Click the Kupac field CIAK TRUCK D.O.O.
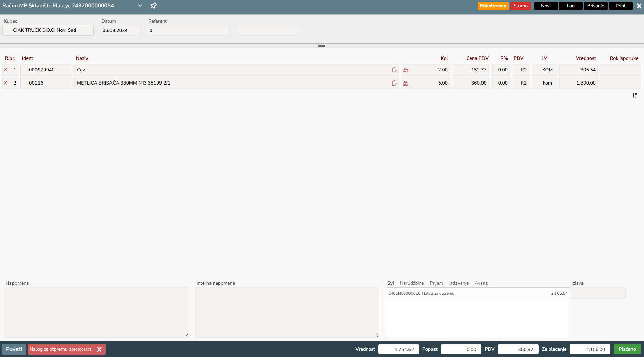The image size is (644, 357). pos(48,30)
